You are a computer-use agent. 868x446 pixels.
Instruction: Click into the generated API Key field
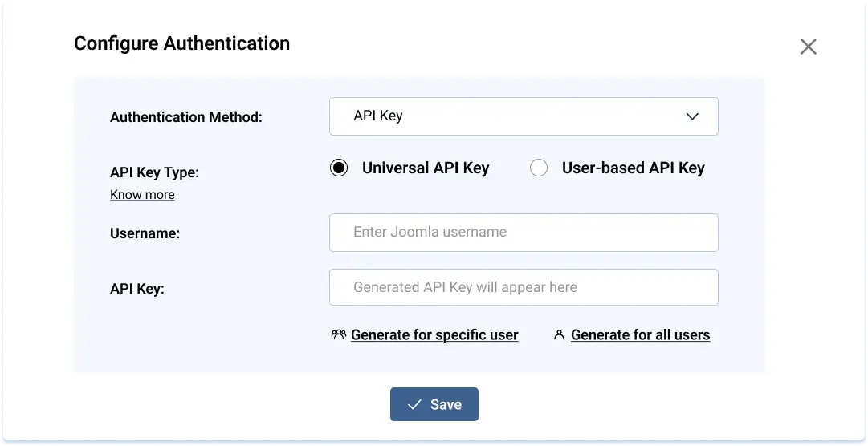523,287
